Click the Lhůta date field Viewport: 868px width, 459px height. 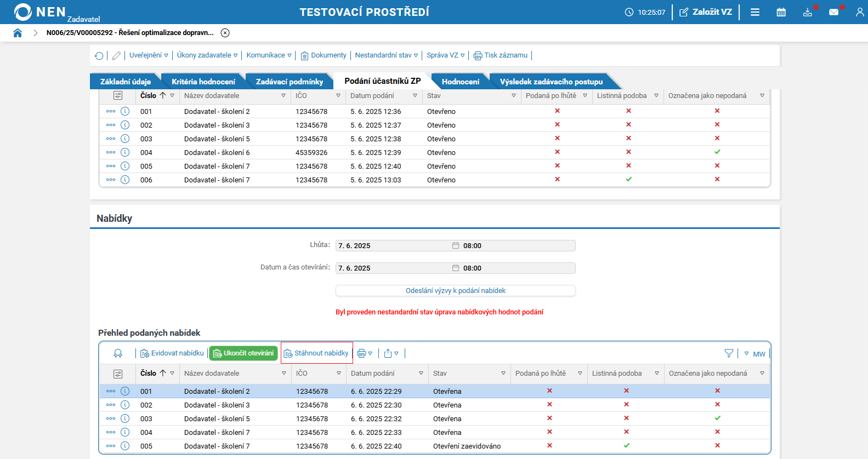[394, 246]
